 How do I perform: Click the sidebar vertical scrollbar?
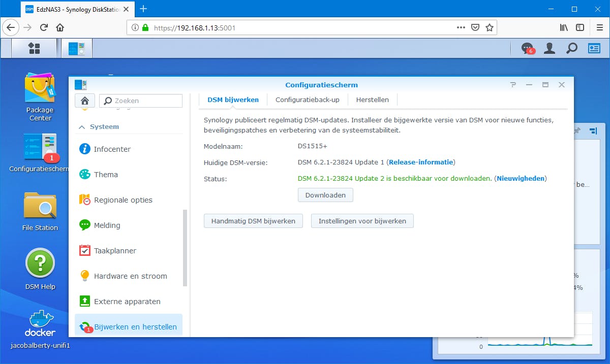(x=185, y=248)
